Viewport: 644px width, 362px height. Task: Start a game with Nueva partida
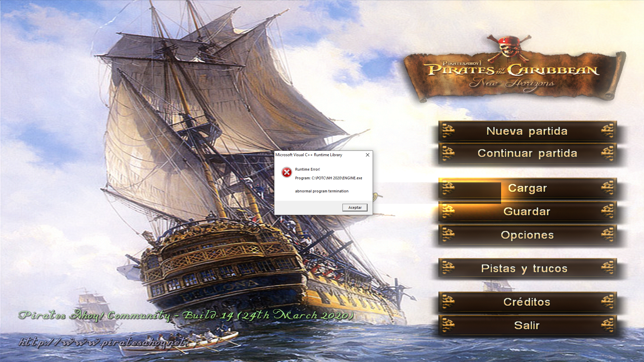tap(527, 131)
